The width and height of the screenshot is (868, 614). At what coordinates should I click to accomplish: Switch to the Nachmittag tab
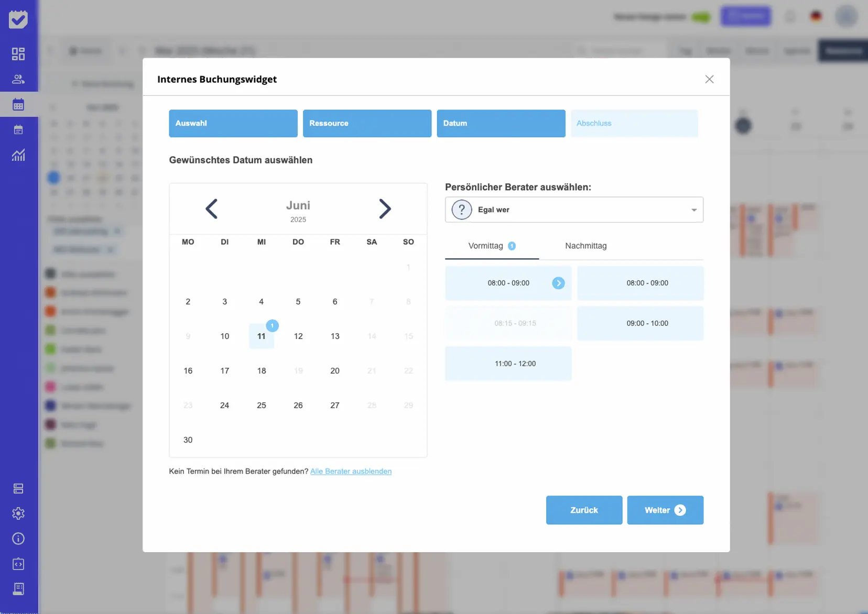(x=585, y=246)
